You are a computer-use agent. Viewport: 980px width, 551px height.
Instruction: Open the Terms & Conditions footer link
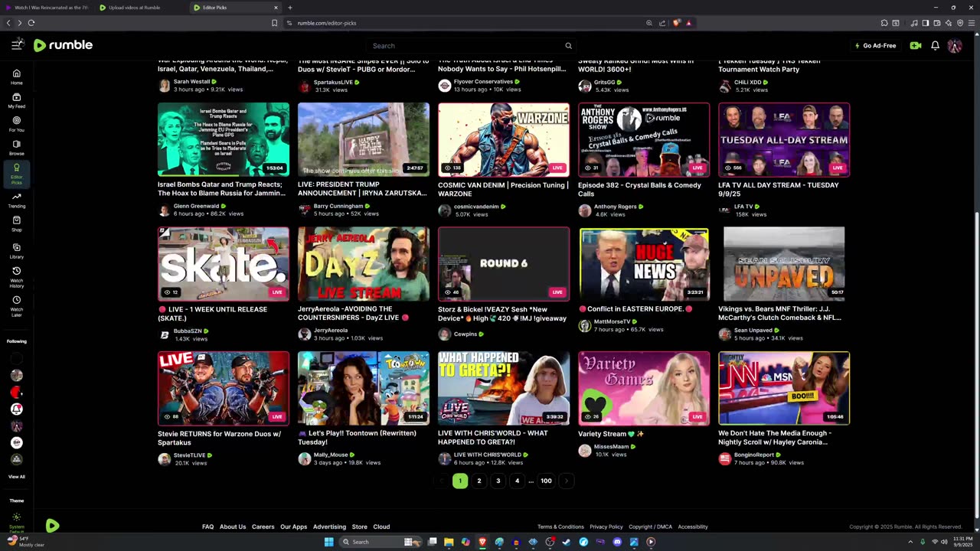coord(560,527)
